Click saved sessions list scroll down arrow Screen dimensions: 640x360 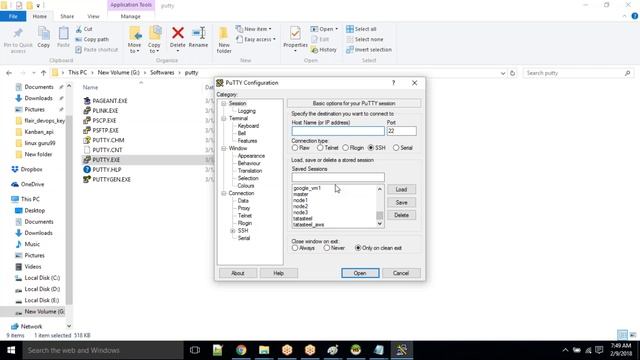(x=380, y=224)
